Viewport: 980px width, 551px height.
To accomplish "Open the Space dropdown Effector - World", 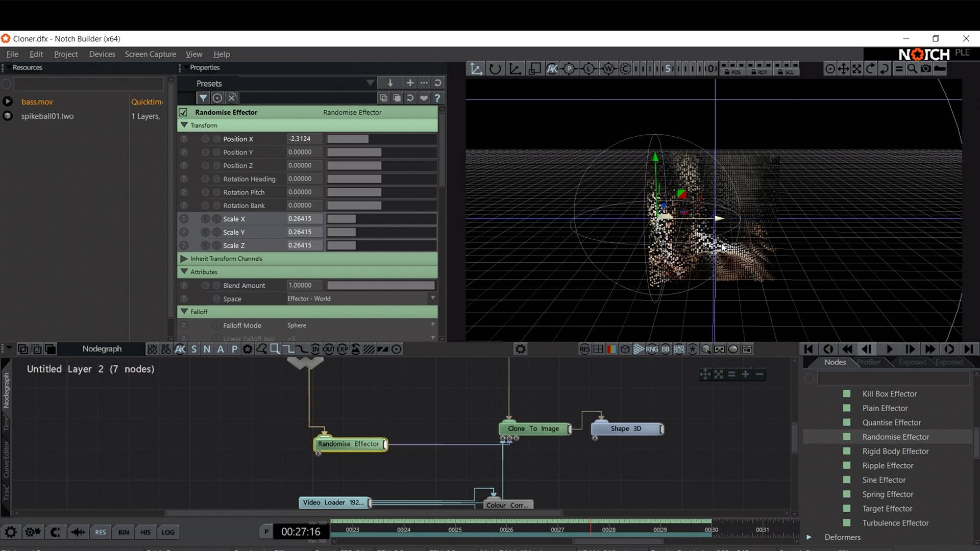I will click(x=361, y=298).
